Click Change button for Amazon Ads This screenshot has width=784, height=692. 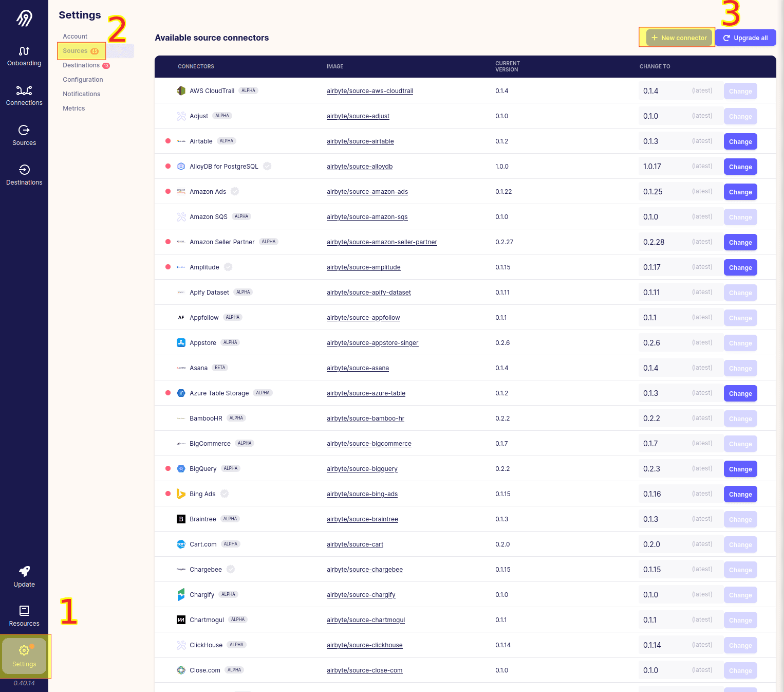pos(740,192)
